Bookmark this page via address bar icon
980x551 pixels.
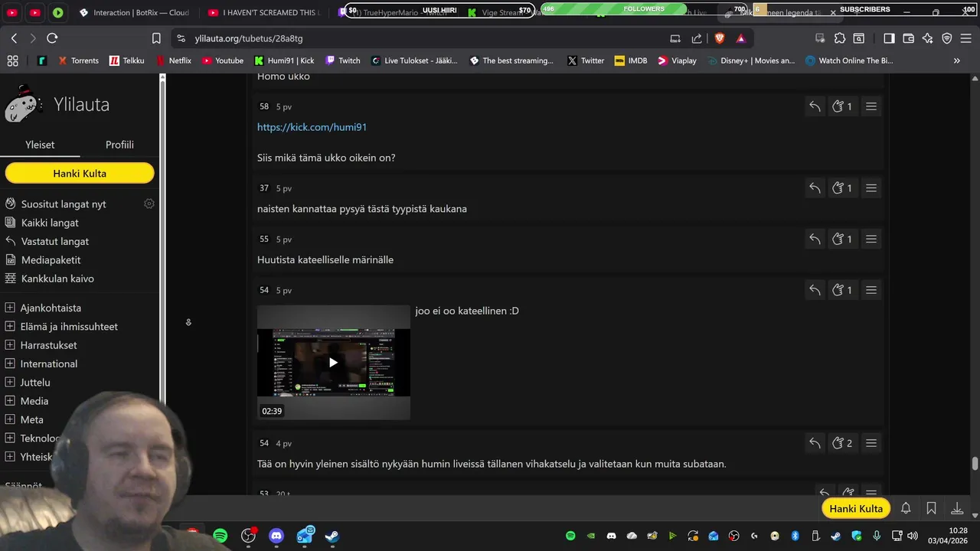point(156,38)
